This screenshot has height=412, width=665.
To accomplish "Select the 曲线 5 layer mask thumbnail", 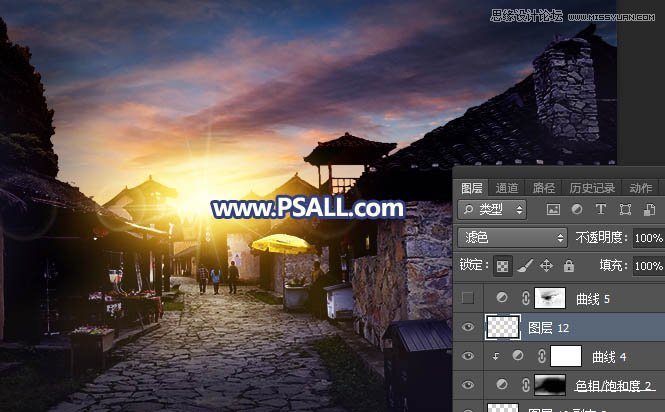I will click(x=550, y=298).
